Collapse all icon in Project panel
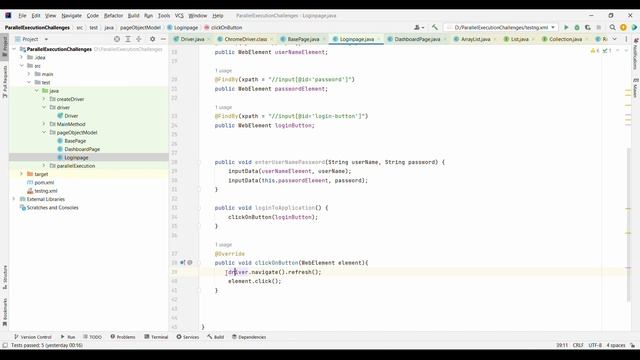The width and height of the screenshot is (640, 360). point(139,39)
